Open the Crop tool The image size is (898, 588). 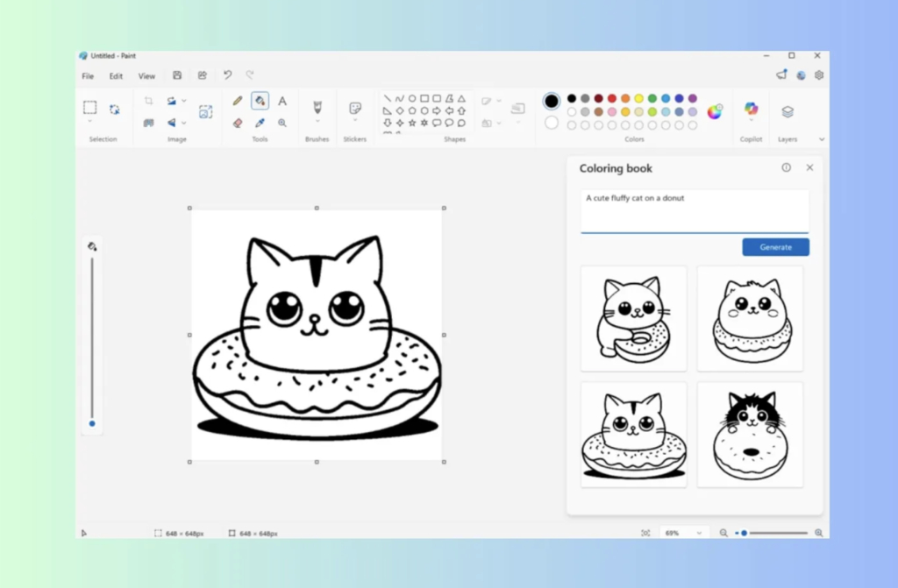pos(150,100)
